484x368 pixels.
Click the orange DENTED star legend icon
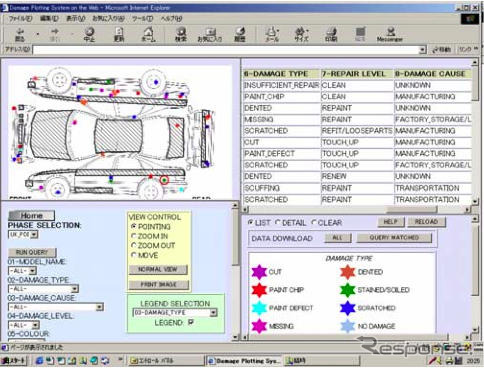(348, 272)
